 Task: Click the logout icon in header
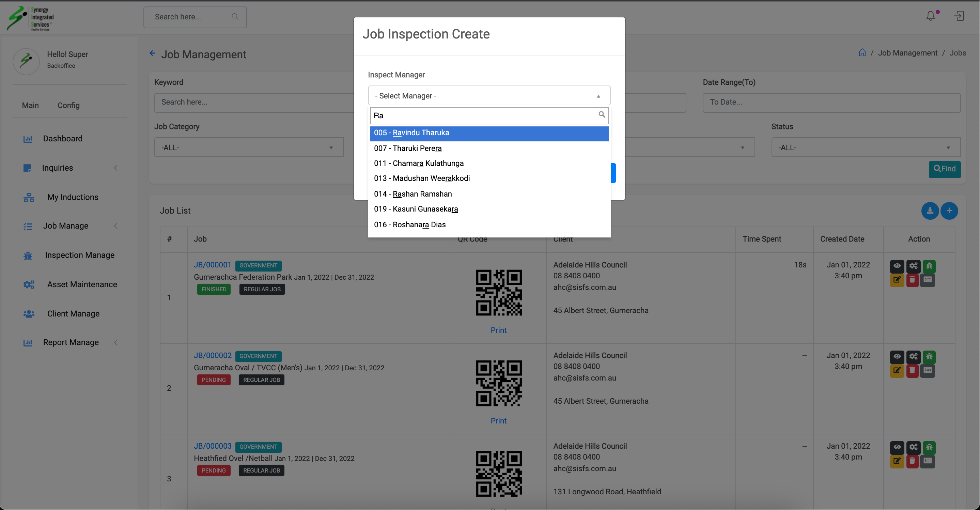[959, 16]
